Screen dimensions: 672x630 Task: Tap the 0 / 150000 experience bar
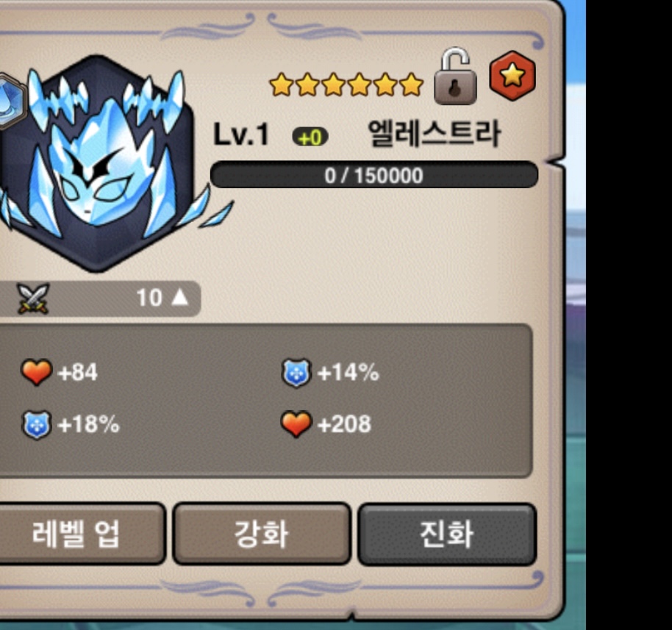pos(373,175)
